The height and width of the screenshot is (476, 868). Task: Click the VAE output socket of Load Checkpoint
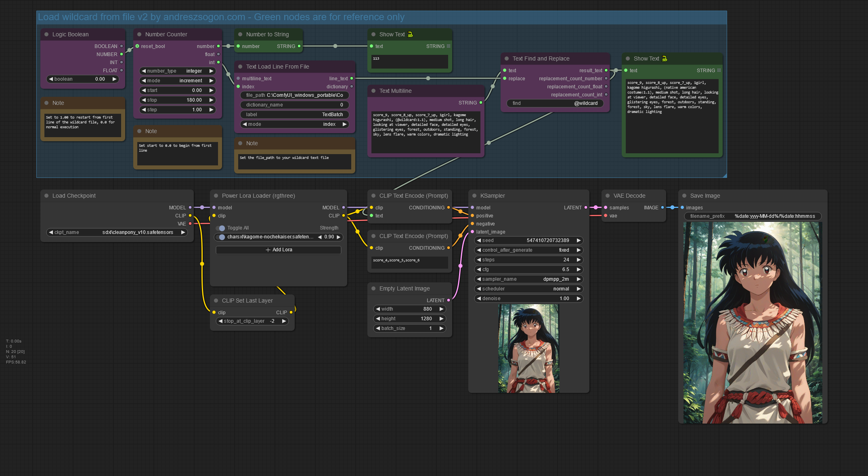[x=190, y=224]
